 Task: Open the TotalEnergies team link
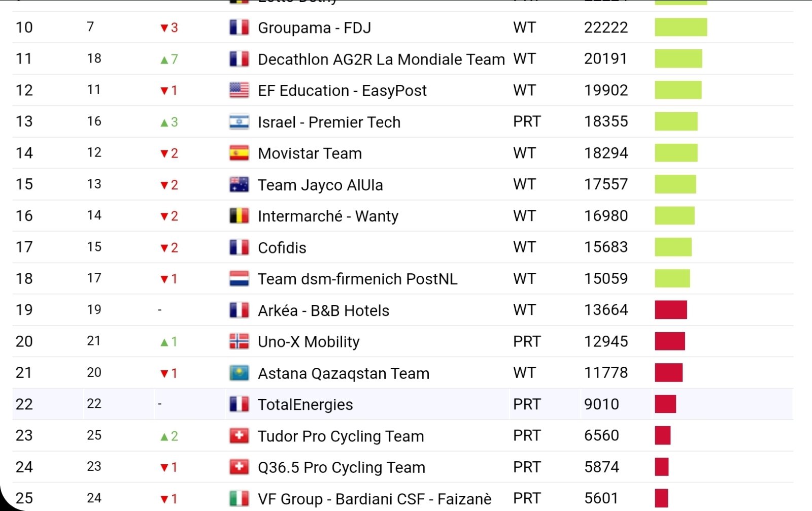[x=305, y=405]
